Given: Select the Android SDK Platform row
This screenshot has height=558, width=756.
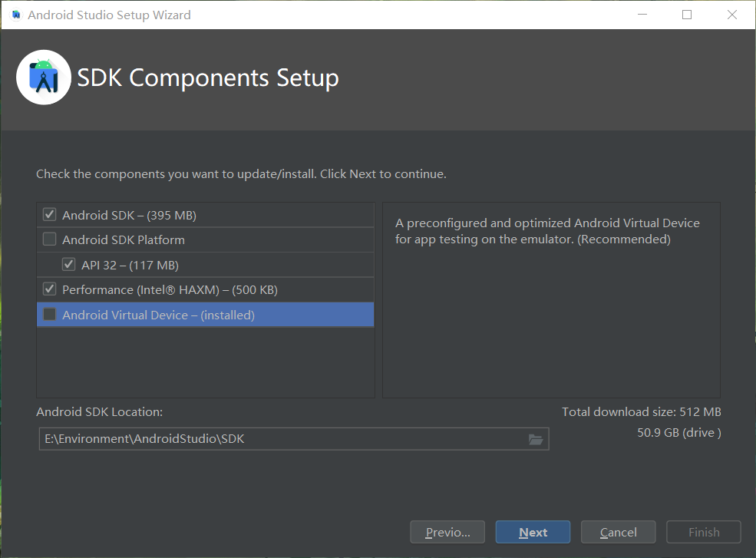Looking at the screenshot, I should [x=206, y=239].
